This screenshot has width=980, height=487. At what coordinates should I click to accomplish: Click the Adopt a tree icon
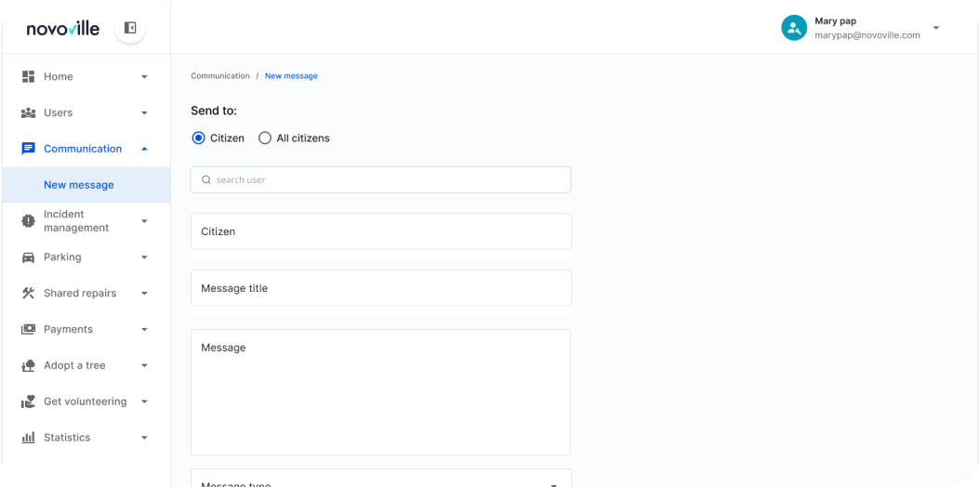click(x=28, y=365)
